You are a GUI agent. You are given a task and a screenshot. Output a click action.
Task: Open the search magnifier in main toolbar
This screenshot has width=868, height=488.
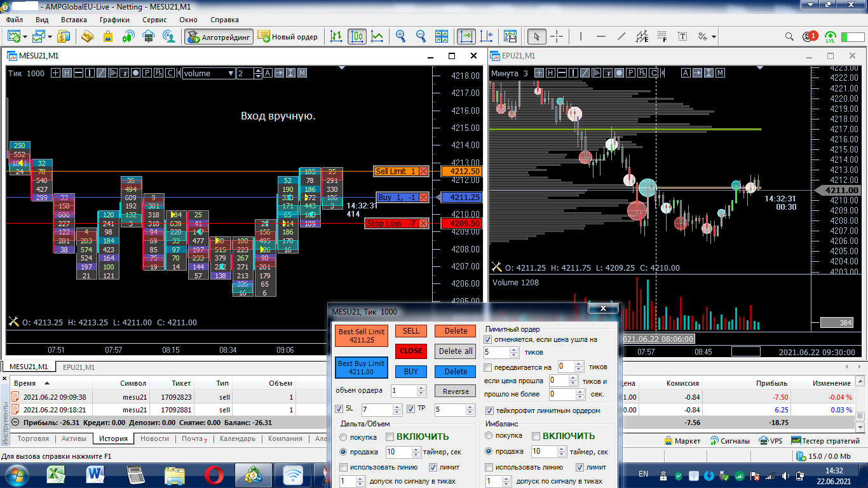coord(789,37)
